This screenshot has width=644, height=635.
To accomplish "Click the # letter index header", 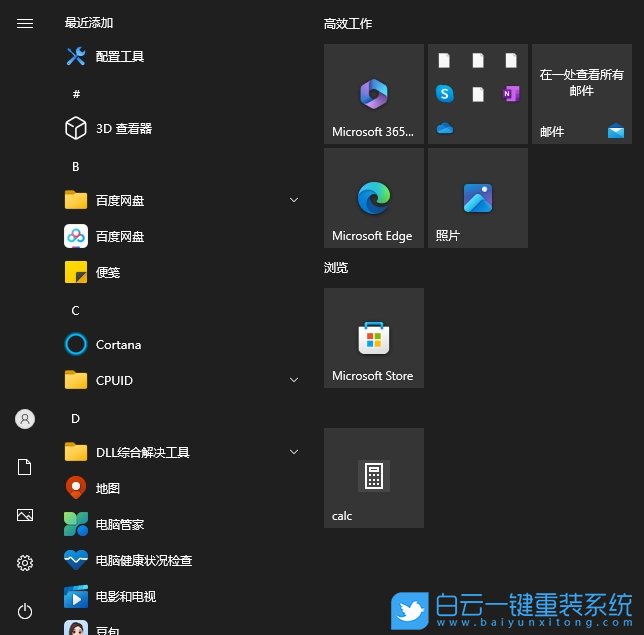I will click(76, 94).
